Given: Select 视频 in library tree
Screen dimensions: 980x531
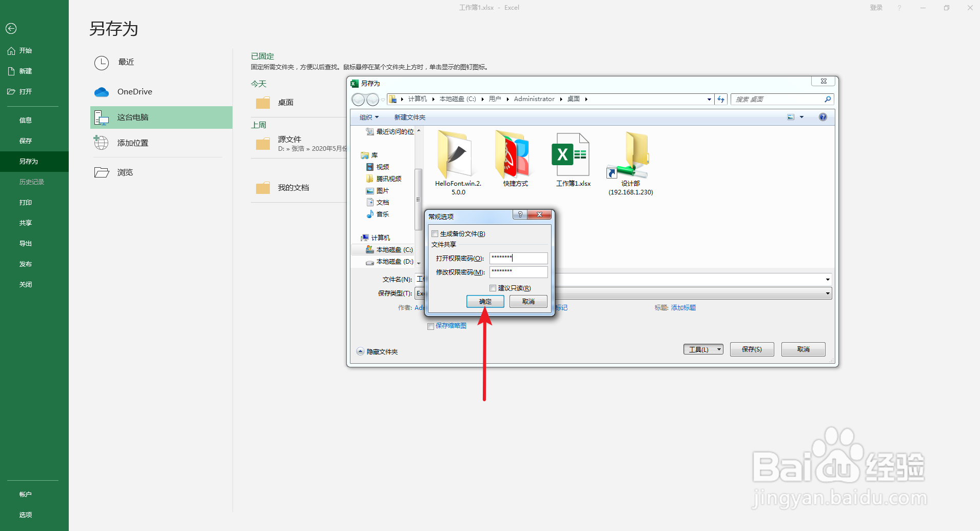Looking at the screenshot, I should pos(378,167).
